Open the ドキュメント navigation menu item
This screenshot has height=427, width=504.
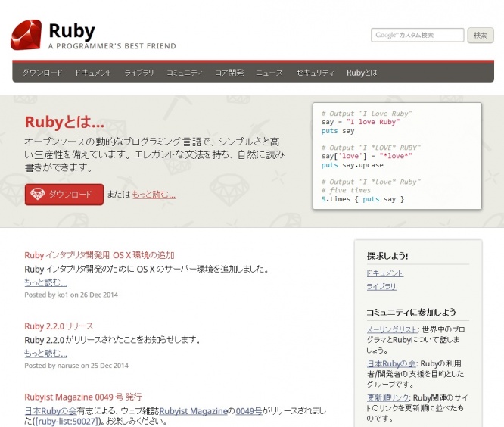pyautogui.click(x=93, y=73)
